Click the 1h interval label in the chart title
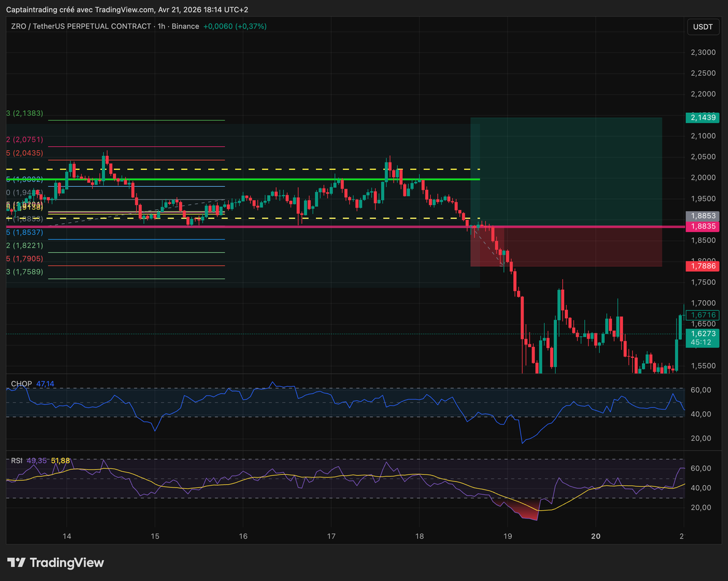The width and height of the screenshot is (728, 581). [161, 26]
